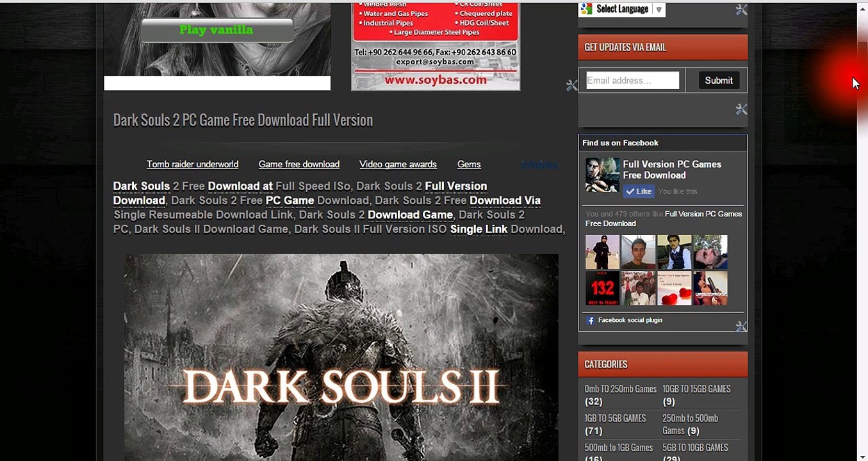Click first fan photo of man in black

tap(602, 252)
